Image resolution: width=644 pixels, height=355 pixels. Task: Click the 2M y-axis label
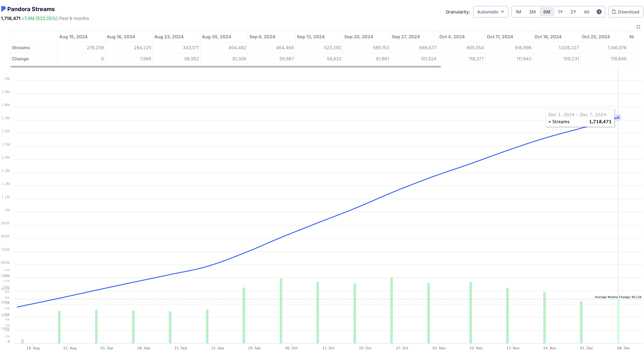[7, 79]
